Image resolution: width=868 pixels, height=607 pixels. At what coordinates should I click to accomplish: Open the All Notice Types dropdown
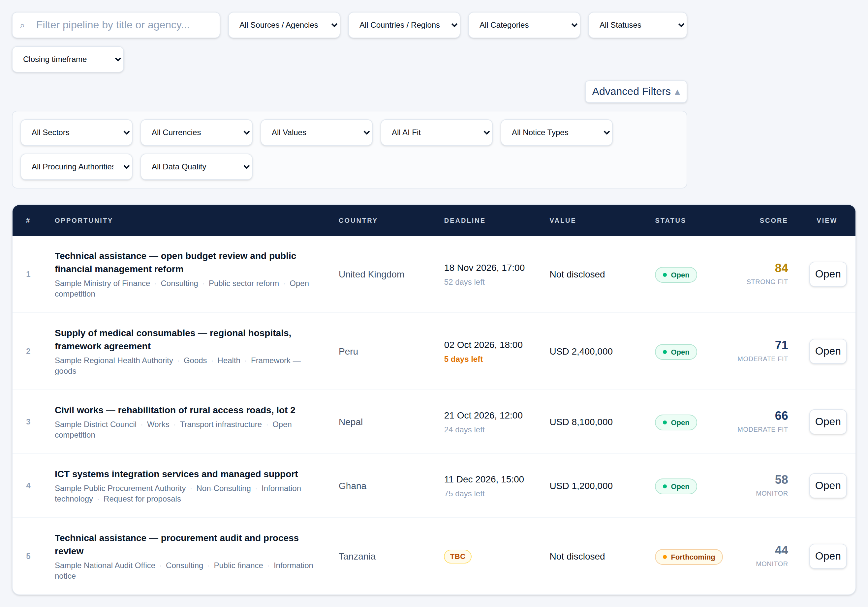(557, 132)
